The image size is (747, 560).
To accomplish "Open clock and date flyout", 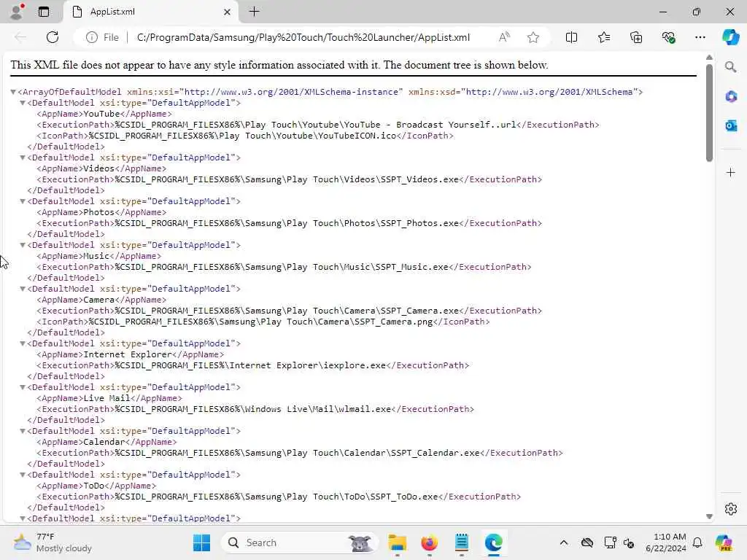I will 665,542.
